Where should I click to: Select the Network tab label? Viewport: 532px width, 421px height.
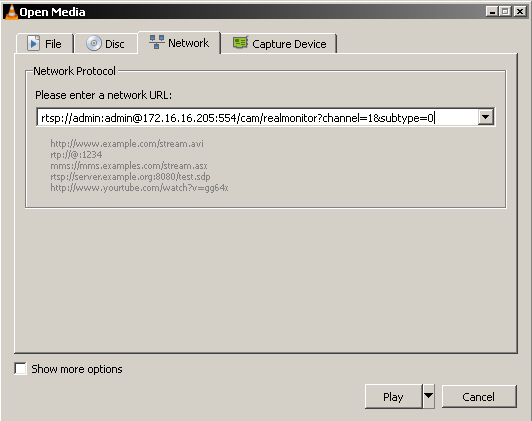189,43
